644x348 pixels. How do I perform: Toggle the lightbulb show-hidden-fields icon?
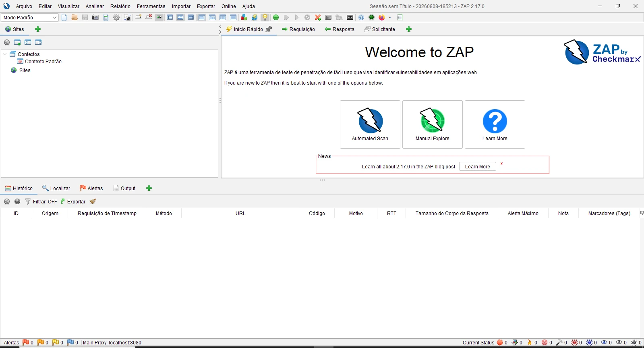[x=265, y=17]
